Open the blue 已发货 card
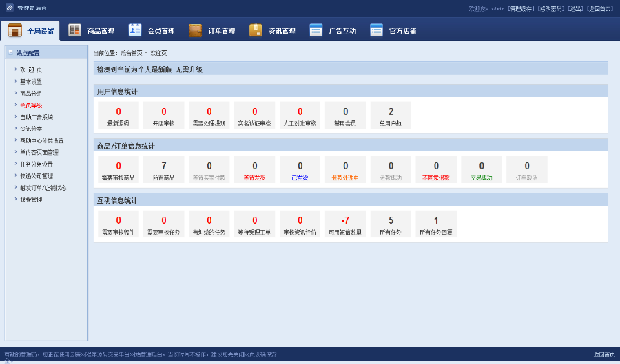 (x=300, y=169)
